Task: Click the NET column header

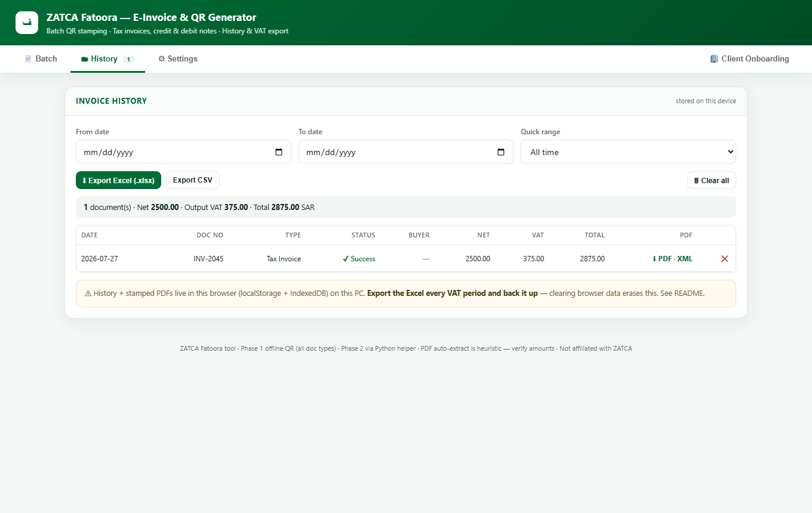Action: tap(484, 235)
